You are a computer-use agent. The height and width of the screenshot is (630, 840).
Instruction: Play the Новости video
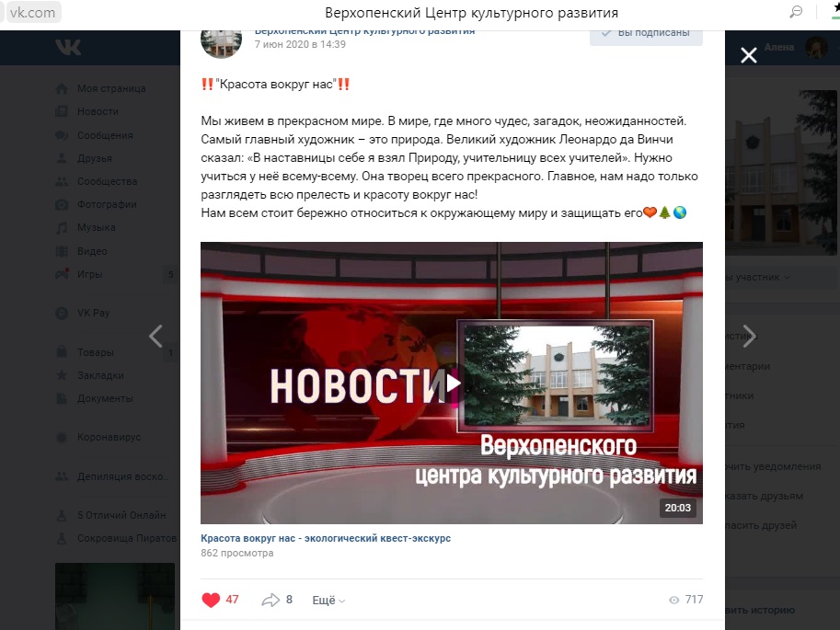point(454,383)
